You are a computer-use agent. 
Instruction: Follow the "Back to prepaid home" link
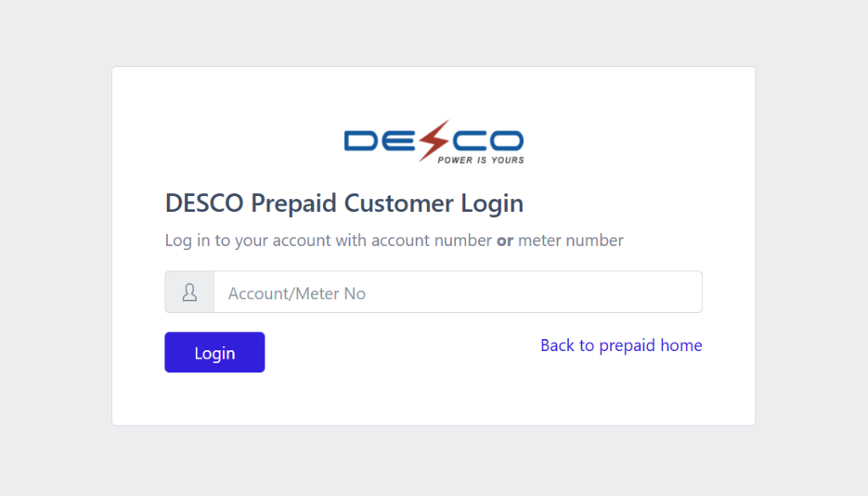621,345
